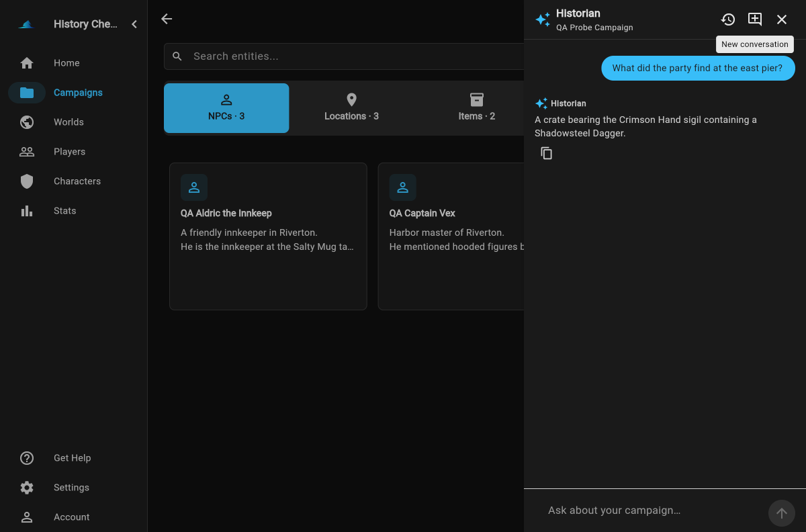Click the sparkle icon beside Historian reply
This screenshot has width=806, height=532.
point(541,103)
